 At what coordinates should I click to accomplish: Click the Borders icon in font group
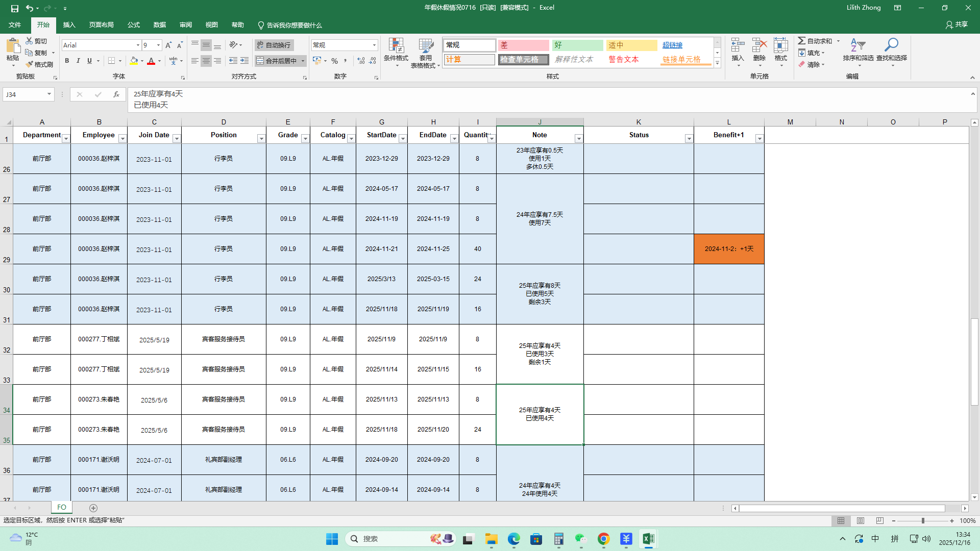(x=112, y=61)
